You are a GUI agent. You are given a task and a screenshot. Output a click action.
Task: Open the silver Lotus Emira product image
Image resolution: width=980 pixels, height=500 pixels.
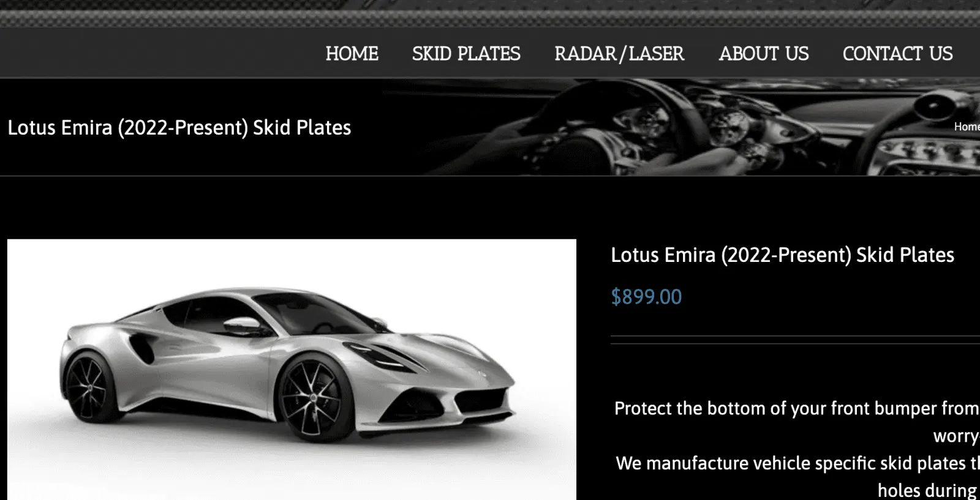click(x=292, y=369)
